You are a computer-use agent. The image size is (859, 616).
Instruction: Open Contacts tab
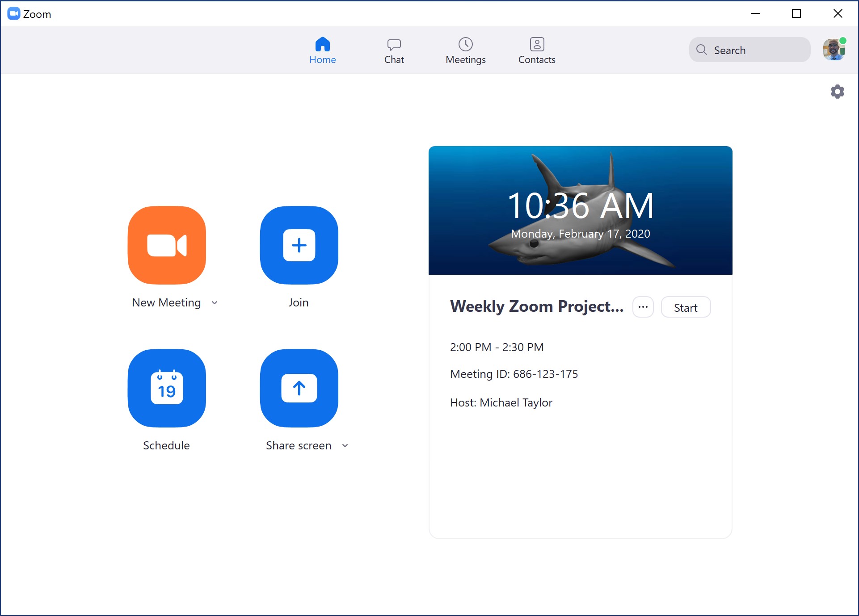click(x=537, y=50)
